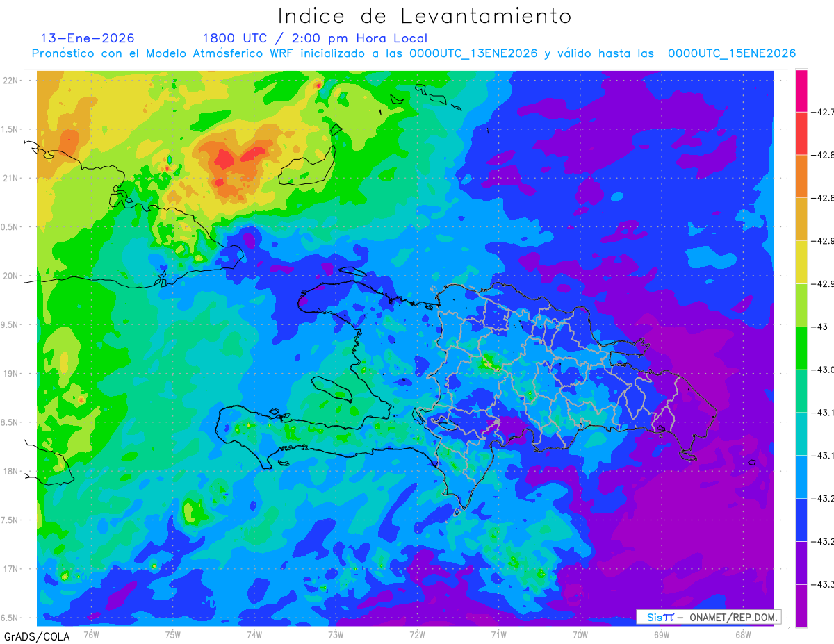This screenshot has width=834, height=644.
Task: Click the '21N' latitude label
Action: point(11,179)
